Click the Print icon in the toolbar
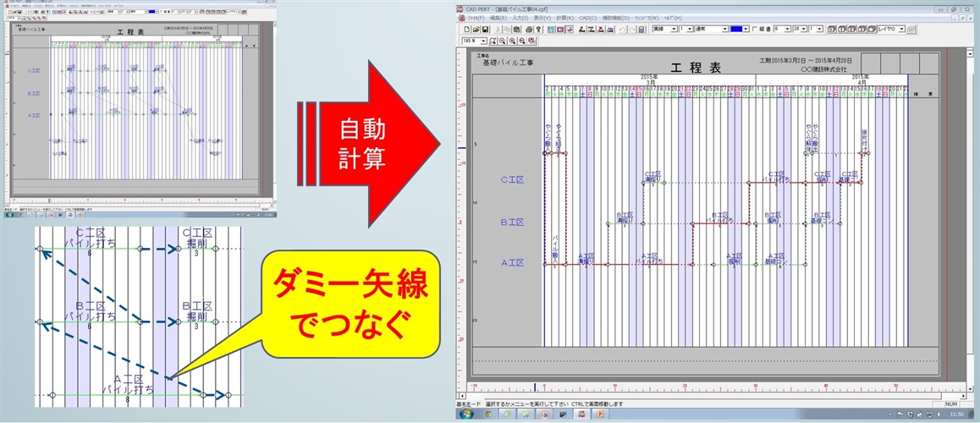 tap(528, 29)
